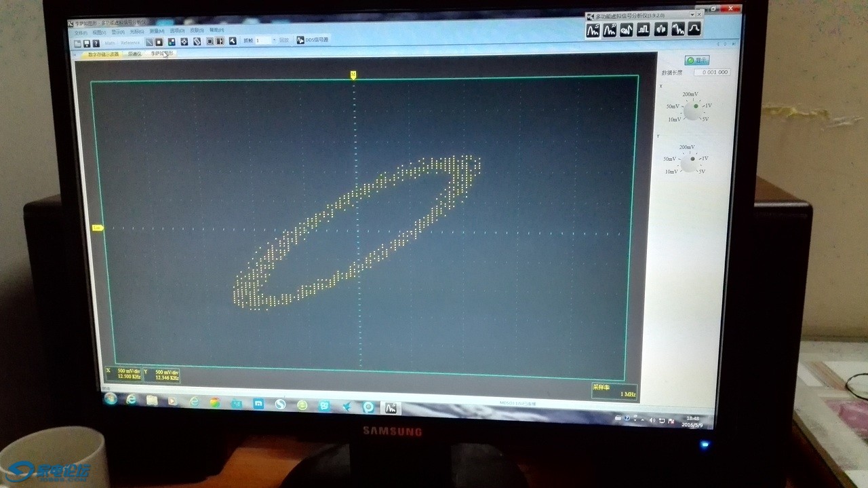Click the four-arrow move icon
This screenshot has width=868, height=488.
184,41
